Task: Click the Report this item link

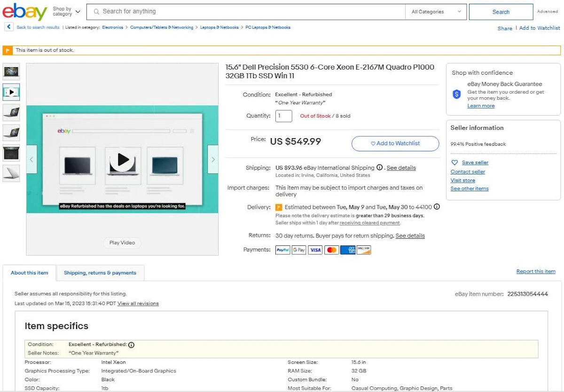Action: point(536,271)
